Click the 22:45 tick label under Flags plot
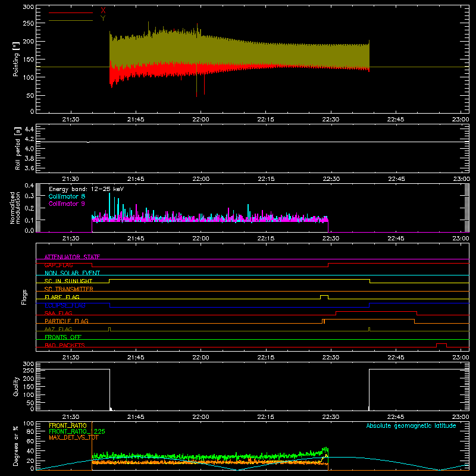Image resolution: width=476 pixels, height=476 pixels. tap(396, 358)
